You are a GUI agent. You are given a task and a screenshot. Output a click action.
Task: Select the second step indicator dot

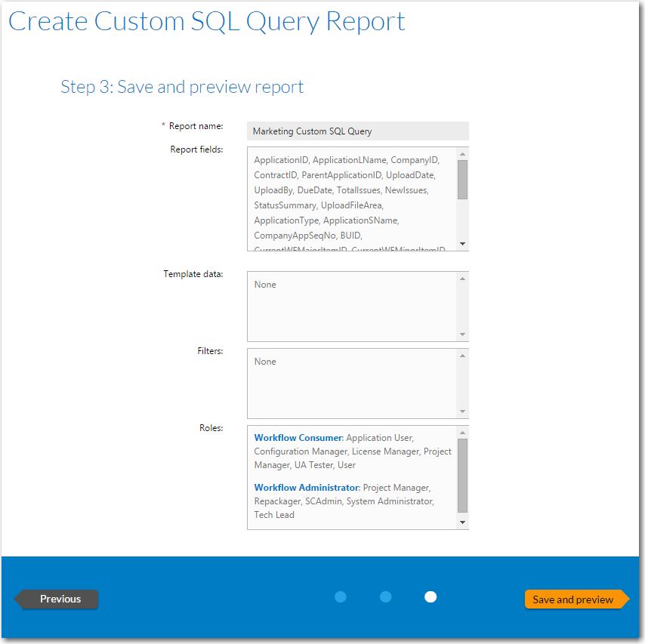pos(385,597)
